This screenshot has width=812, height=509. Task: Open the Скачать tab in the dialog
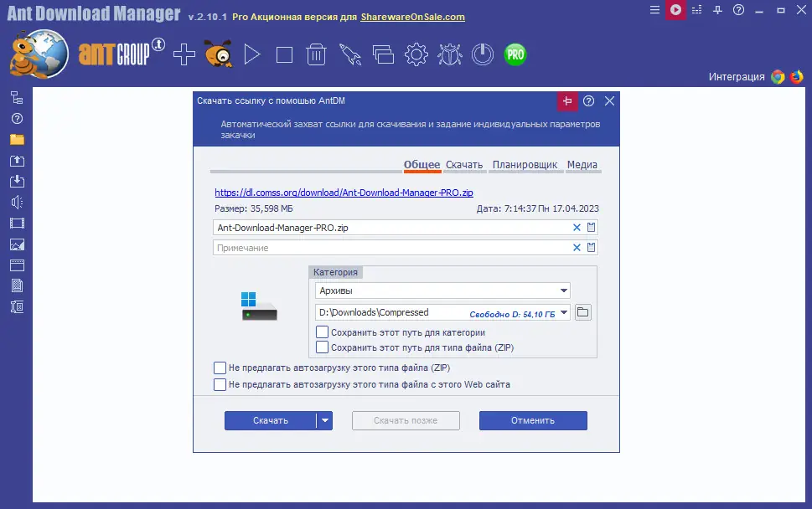pyautogui.click(x=465, y=165)
